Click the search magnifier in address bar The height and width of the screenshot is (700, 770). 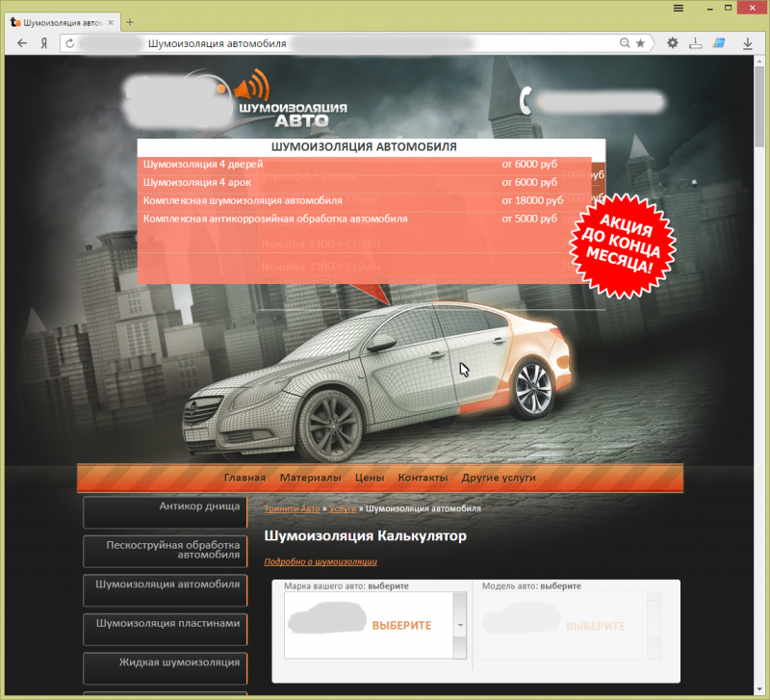click(625, 43)
